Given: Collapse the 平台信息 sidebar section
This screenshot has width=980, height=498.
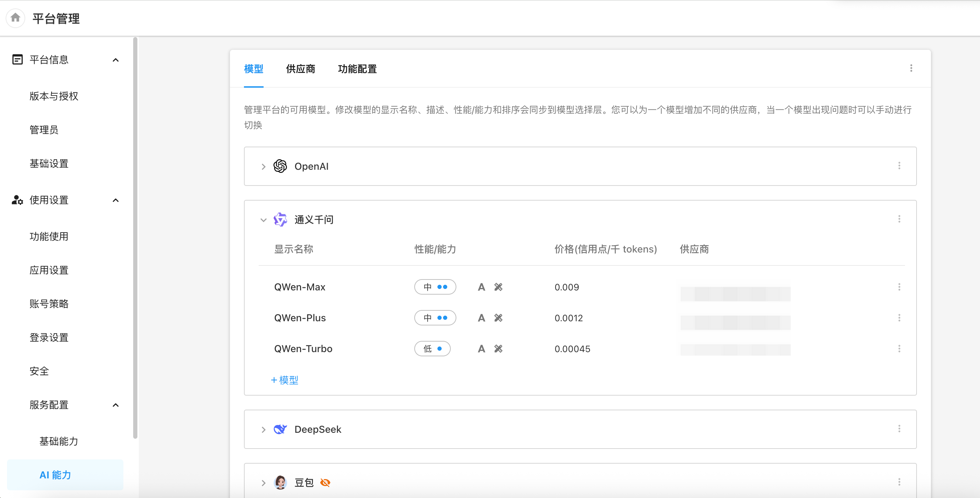Looking at the screenshot, I should coord(116,60).
